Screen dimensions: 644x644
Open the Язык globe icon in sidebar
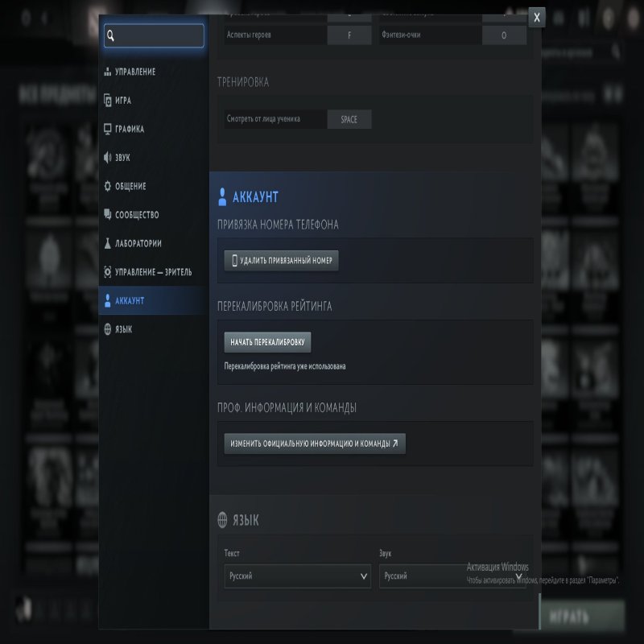(107, 329)
